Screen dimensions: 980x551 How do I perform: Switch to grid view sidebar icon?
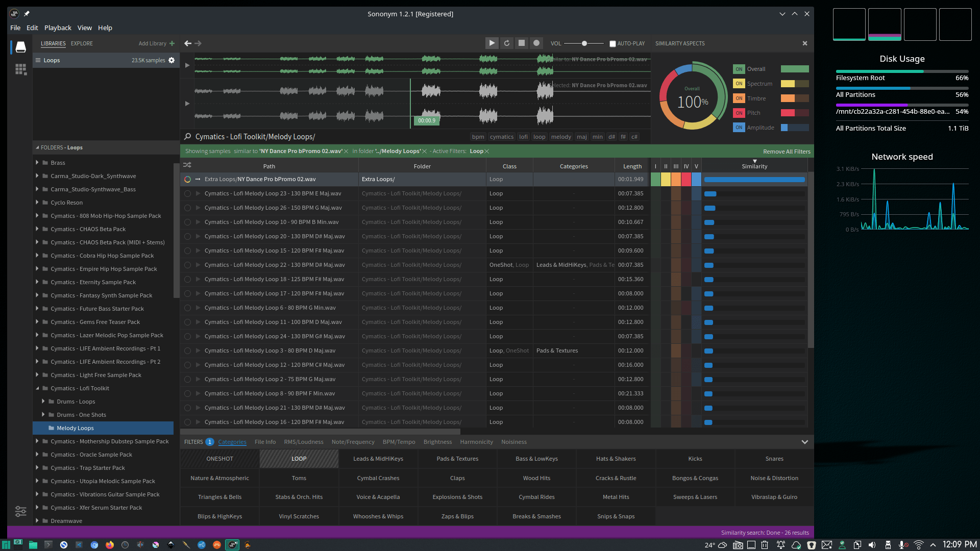click(x=21, y=69)
